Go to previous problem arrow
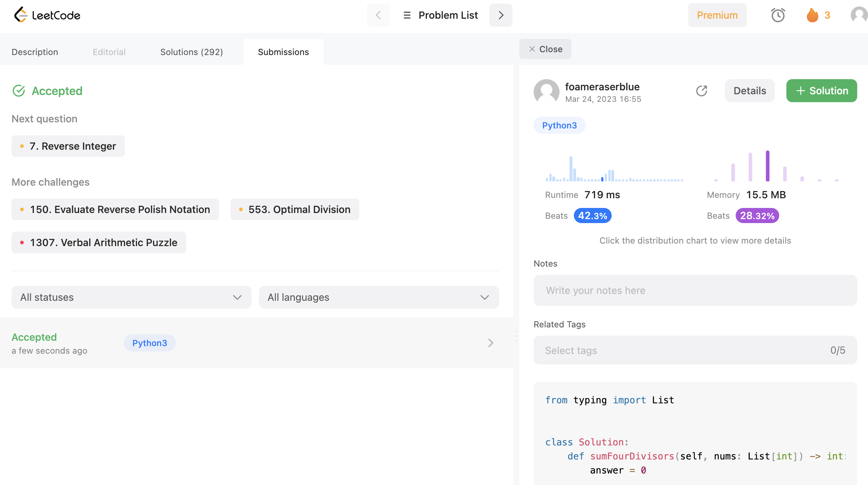868x485 pixels. coord(378,15)
